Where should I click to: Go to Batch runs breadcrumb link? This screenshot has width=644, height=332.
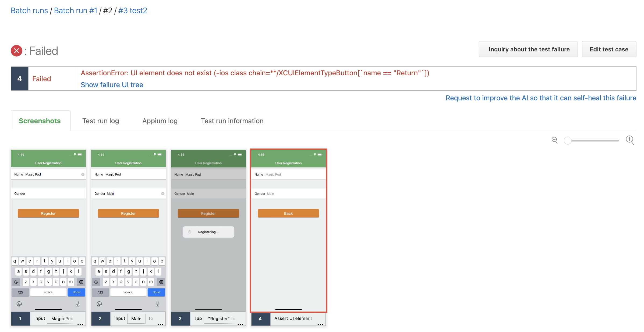[x=29, y=10]
